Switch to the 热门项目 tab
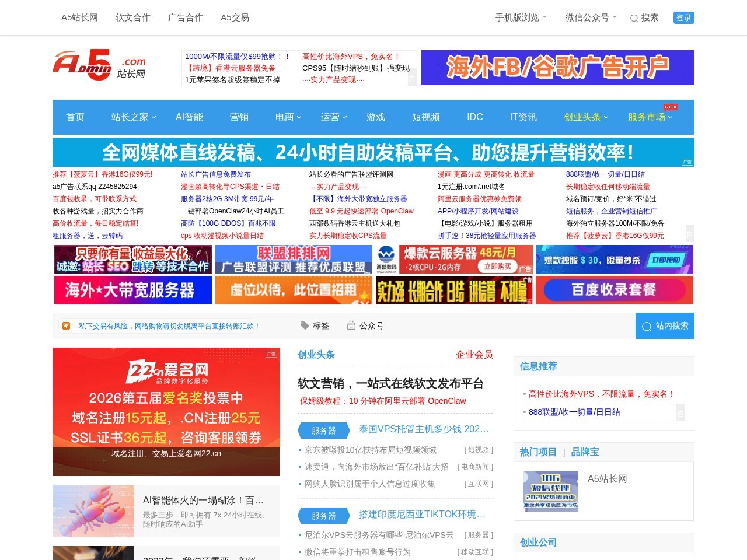The width and height of the screenshot is (747, 560). 538,452
